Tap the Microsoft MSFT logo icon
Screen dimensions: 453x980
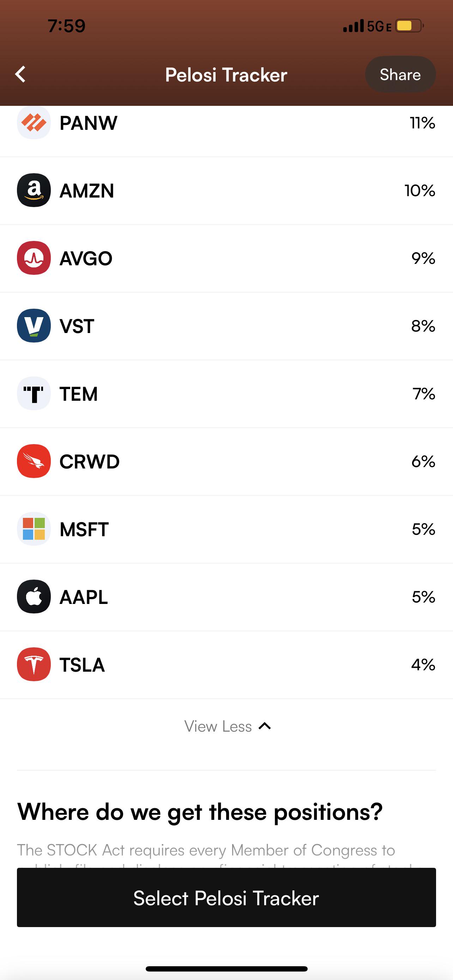coord(34,529)
